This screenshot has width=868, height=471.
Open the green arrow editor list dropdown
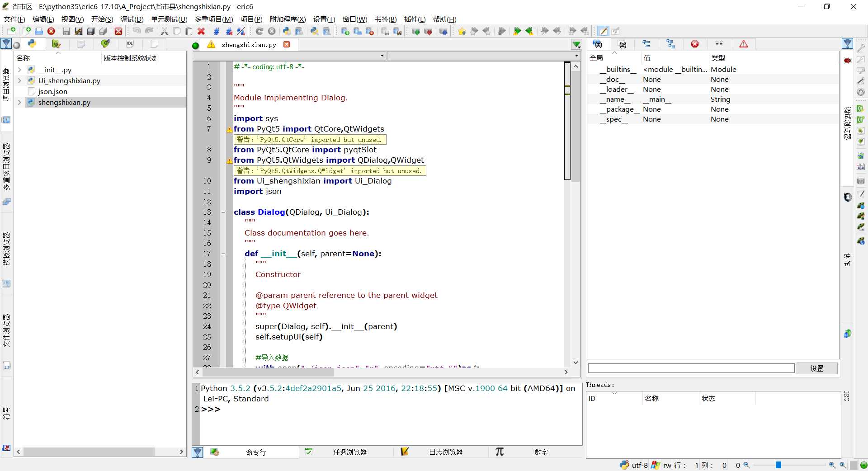tap(576, 44)
